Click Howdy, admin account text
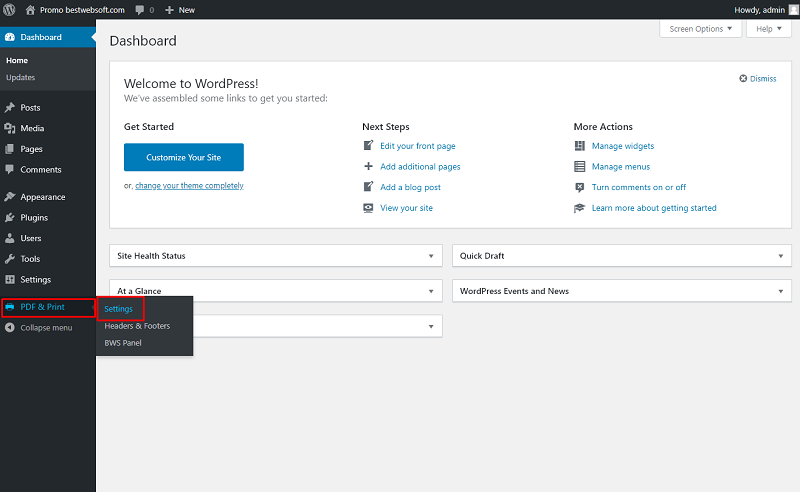The width and height of the screenshot is (800, 492). point(759,10)
